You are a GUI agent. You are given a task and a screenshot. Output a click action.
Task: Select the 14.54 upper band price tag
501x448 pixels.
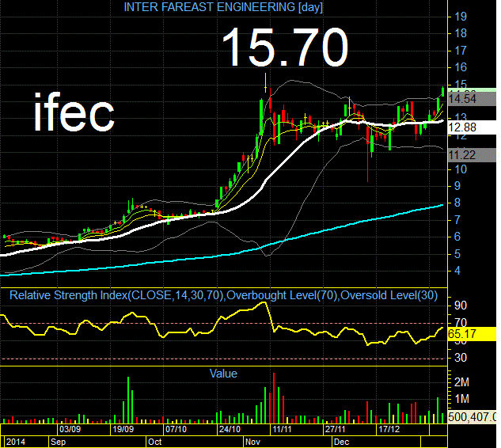(473, 100)
